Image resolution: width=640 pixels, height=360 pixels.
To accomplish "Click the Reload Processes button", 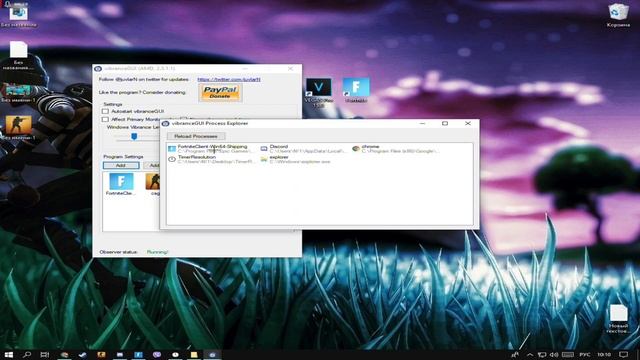I will [x=196, y=136].
